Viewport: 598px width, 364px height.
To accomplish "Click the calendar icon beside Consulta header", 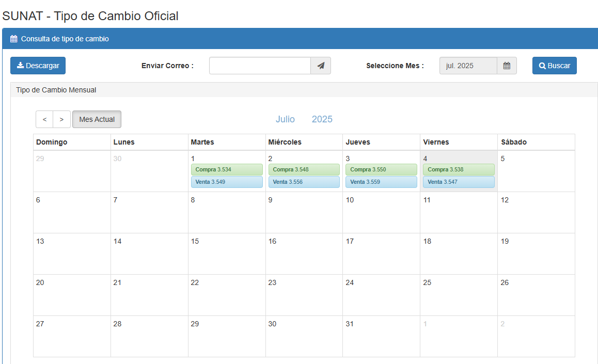I will click(14, 39).
